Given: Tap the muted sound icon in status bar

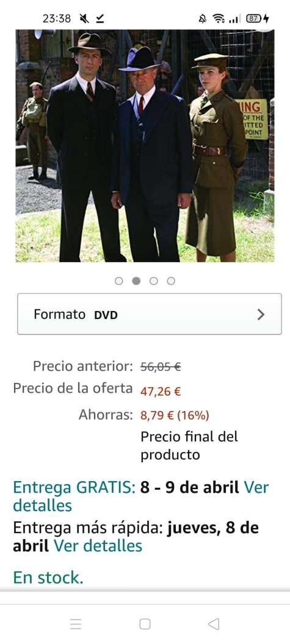Looking at the screenshot, I should tap(84, 18).
